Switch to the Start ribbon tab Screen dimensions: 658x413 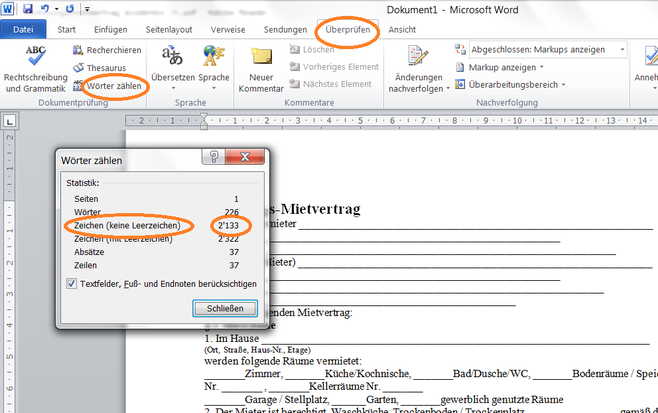[x=66, y=29]
